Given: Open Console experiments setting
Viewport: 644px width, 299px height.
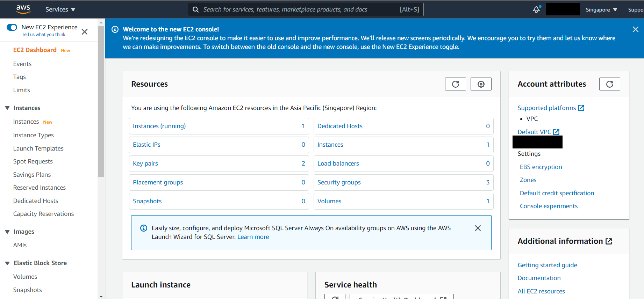Looking at the screenshot, I should pos(549,206).
